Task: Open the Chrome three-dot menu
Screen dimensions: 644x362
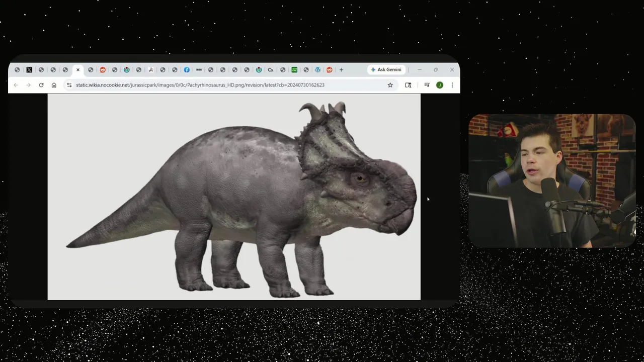Action: [x=452, y=85]
